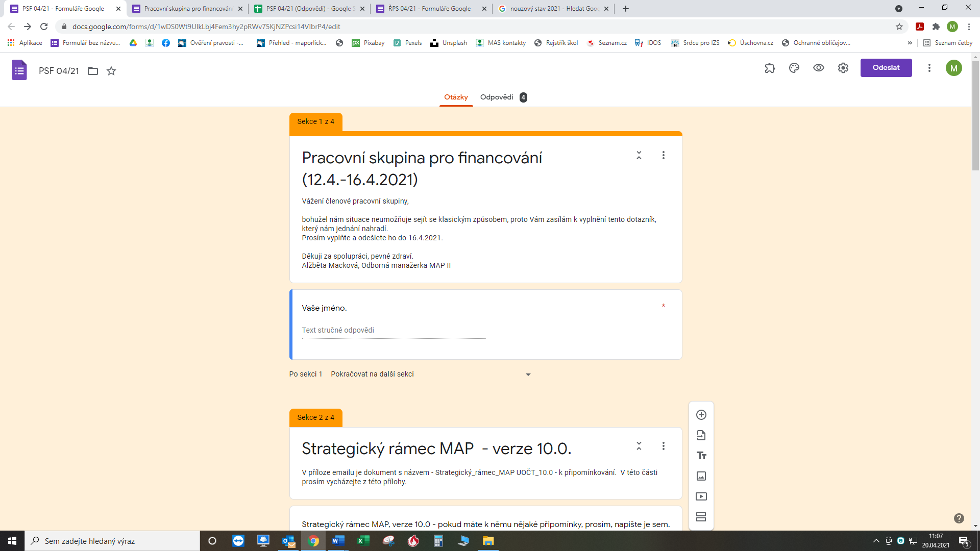Click the Add video icon
Viewport: 980px width, 551px height.
pyautogui.click(x=701, y=496)
